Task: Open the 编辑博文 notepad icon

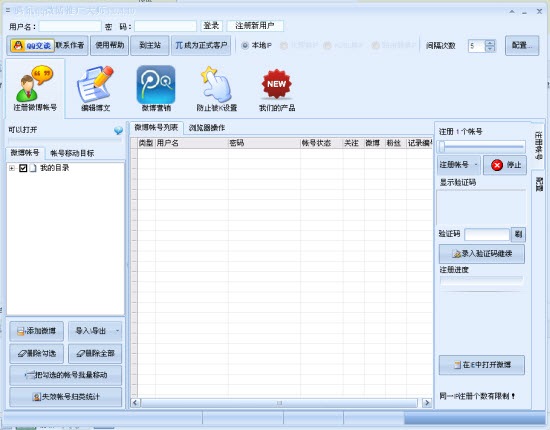Action: point(95,88)
